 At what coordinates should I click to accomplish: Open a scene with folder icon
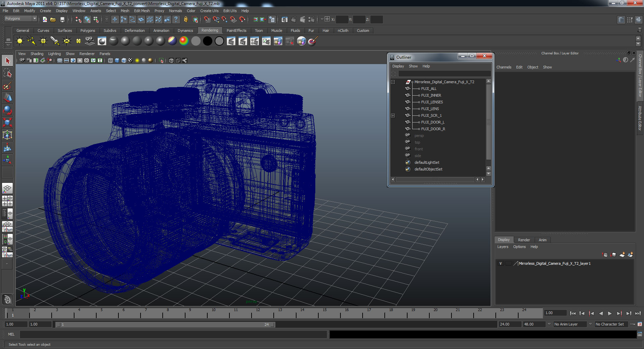53,19
